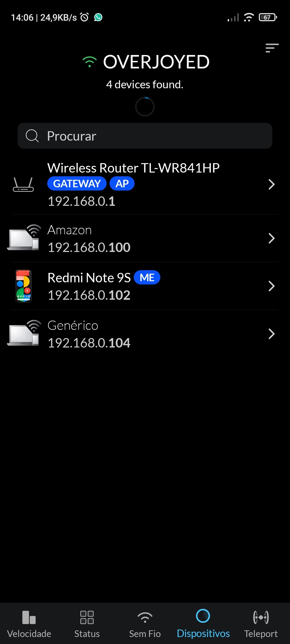
Task: Open the Teleport tab
Action: [261, 624]
